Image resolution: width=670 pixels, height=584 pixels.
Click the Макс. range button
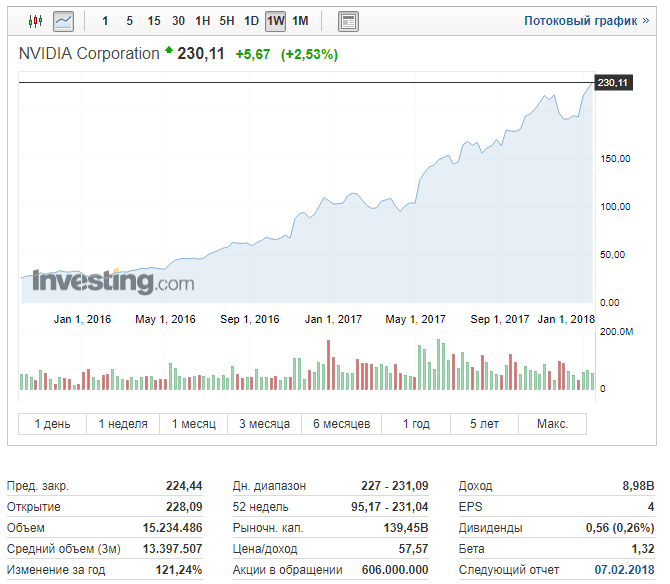(552, 424)
